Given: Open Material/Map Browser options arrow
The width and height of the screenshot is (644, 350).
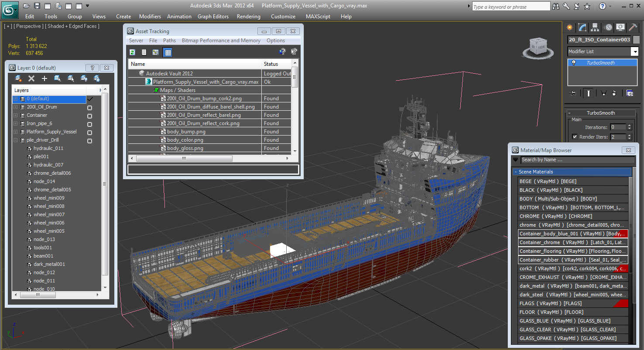Looking at the screenshot, I should 516,160.
